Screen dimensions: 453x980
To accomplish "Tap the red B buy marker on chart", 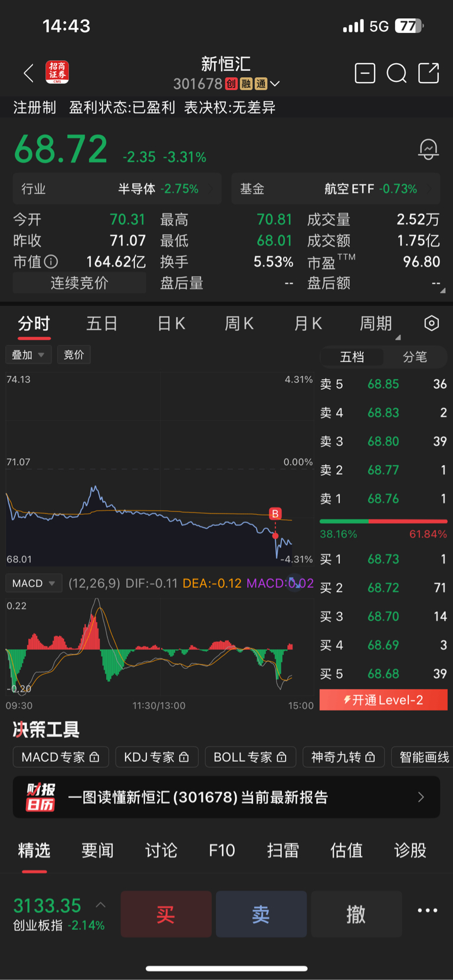I will point(275,514).
